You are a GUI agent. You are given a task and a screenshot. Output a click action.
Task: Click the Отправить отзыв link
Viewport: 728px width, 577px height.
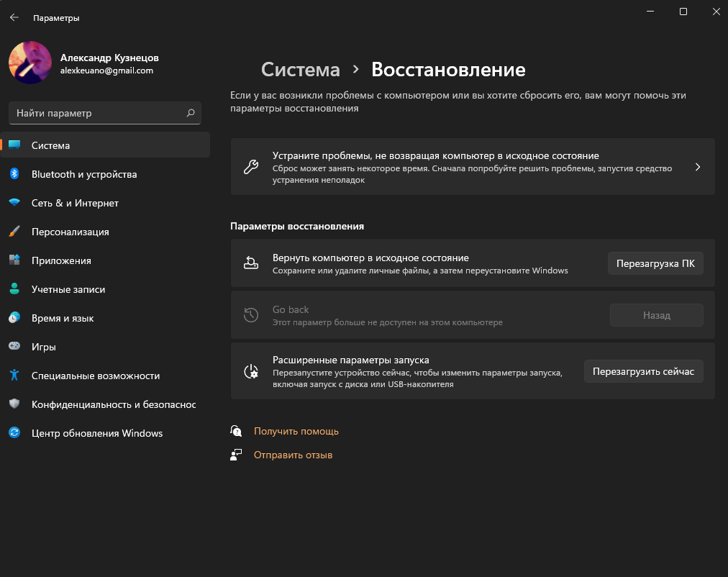[293, 455]
